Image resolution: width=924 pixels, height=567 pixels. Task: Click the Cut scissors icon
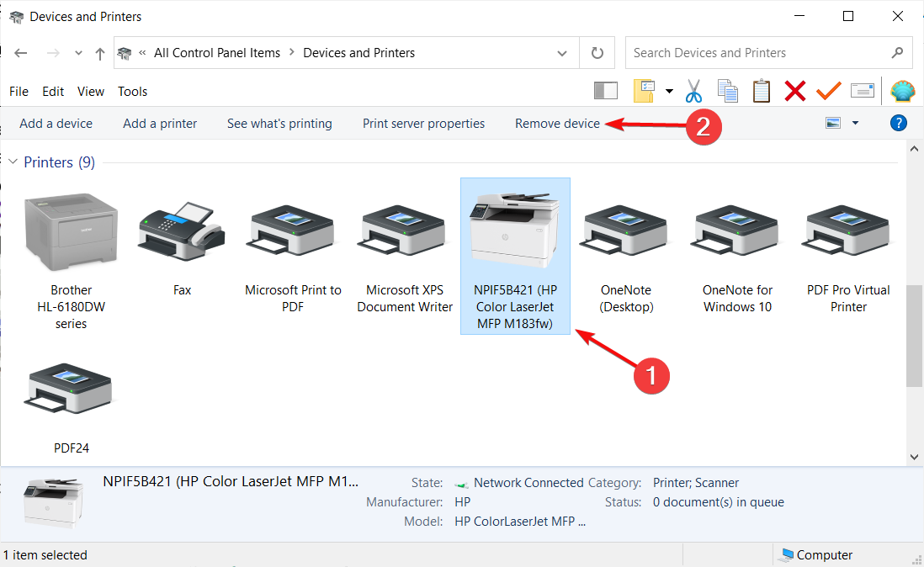coord(693,91)
